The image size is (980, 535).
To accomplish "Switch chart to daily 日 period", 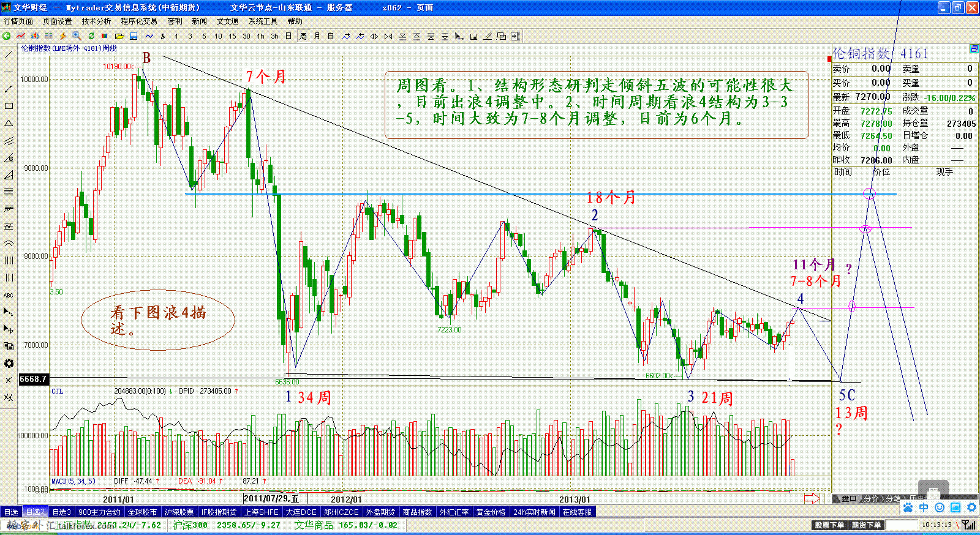I will tap(288, 36).
